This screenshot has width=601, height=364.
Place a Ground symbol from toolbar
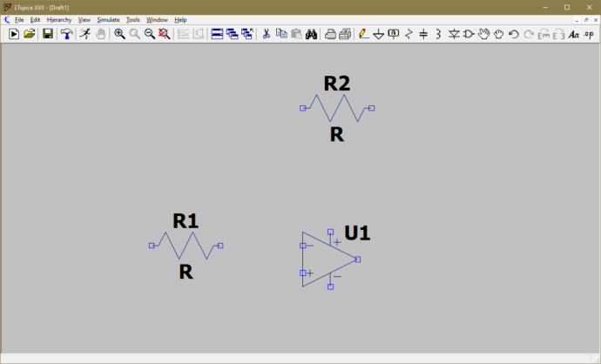[378, 34]
